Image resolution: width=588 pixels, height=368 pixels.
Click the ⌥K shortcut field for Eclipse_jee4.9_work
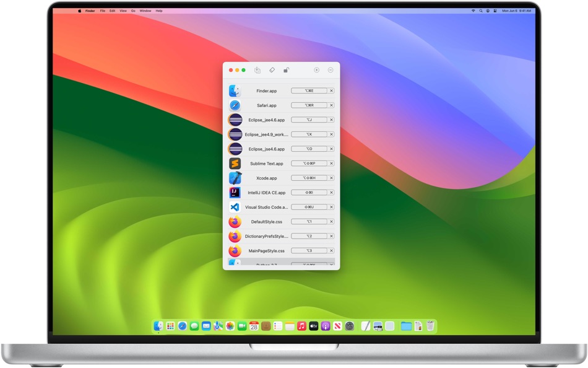(x=309, y=134)
